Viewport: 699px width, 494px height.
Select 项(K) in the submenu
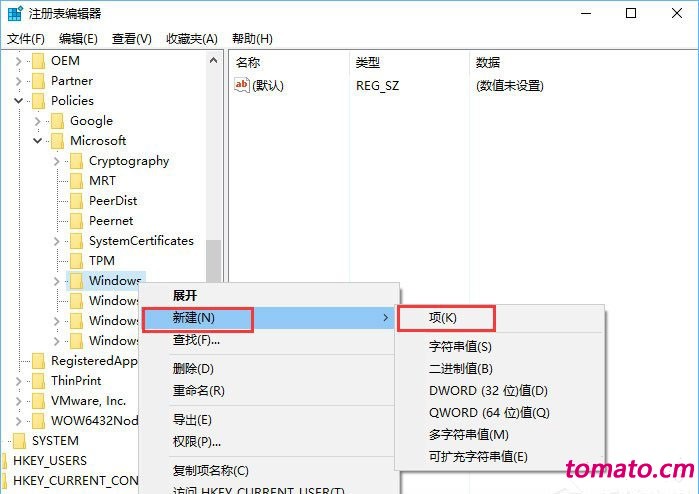point(500,318)
